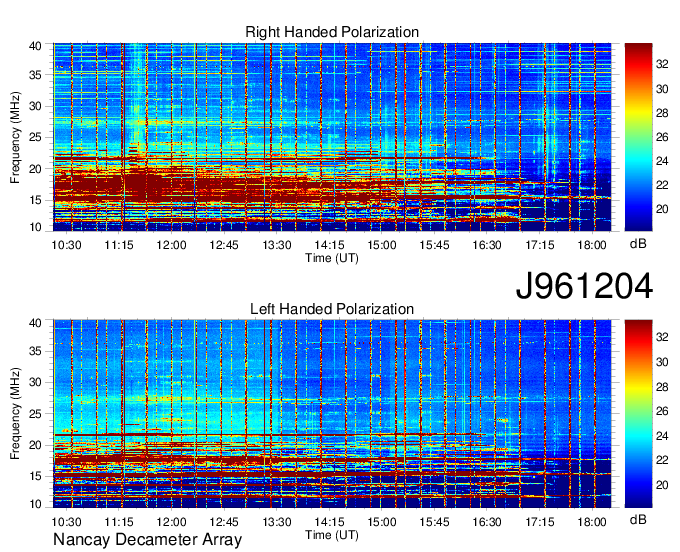Click the 40 MHz tick on Left Handed plot
The width and height of the screenshot is (680, 552).
tap(36, 323)
